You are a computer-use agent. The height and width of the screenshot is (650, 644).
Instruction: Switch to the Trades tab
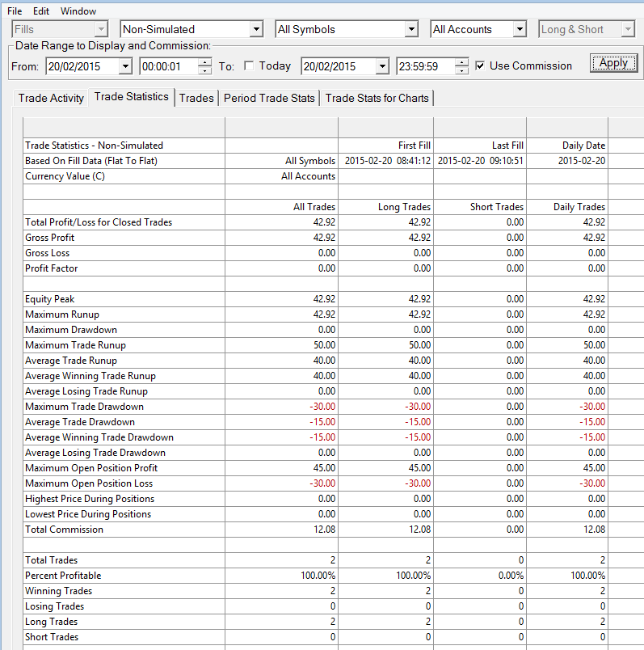point(196,99)
